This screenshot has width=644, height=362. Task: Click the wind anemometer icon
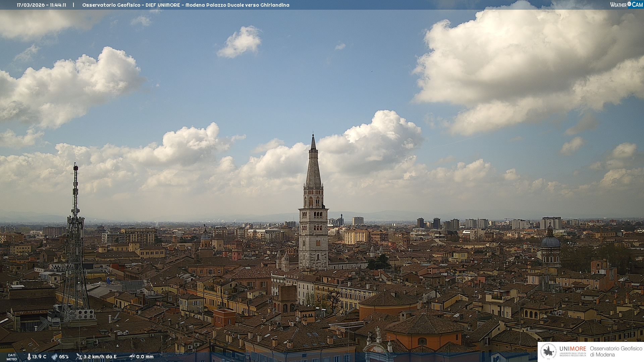(x=79, y=357)
